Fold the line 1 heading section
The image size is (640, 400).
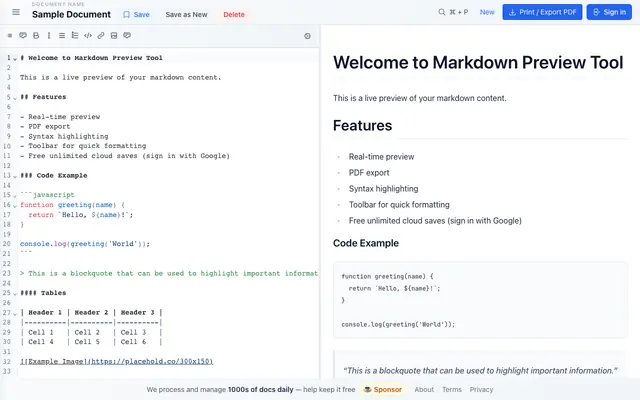15,59
